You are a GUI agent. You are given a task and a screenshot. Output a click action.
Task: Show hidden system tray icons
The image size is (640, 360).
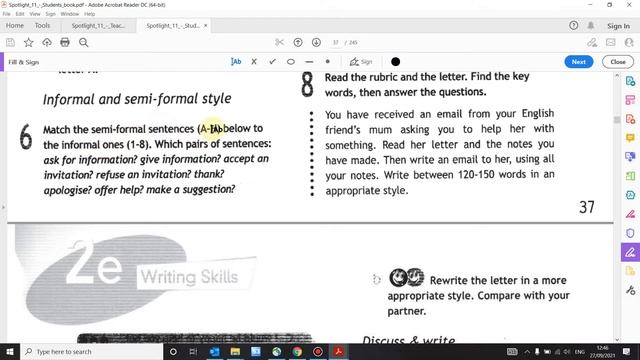527,351
